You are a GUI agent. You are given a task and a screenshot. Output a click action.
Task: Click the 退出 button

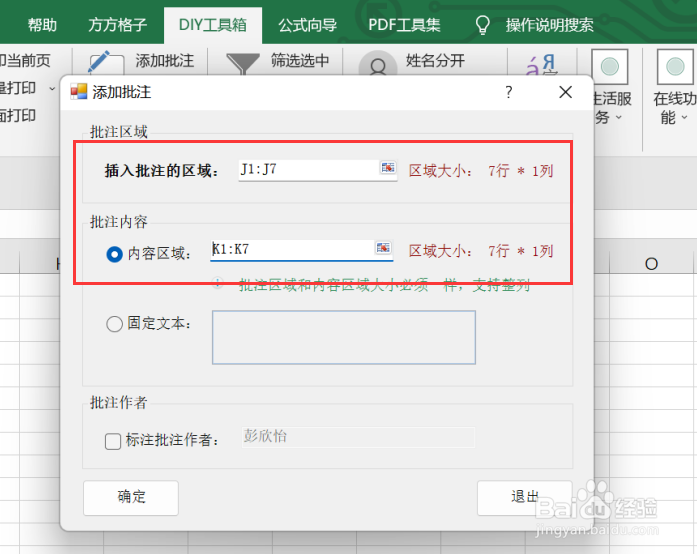(525, 498)
